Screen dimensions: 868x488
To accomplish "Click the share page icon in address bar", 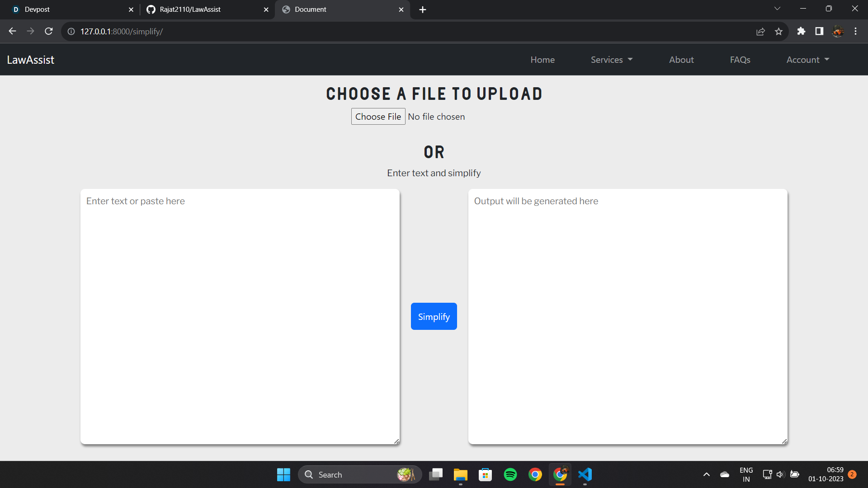I will click(760, 31).
